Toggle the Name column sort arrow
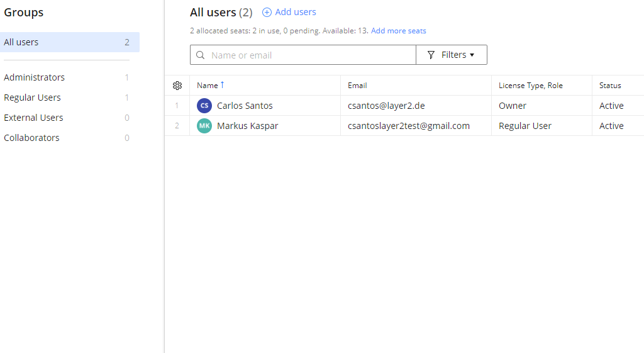The height and width of the screenshot is (353, 644). point(222,85)
